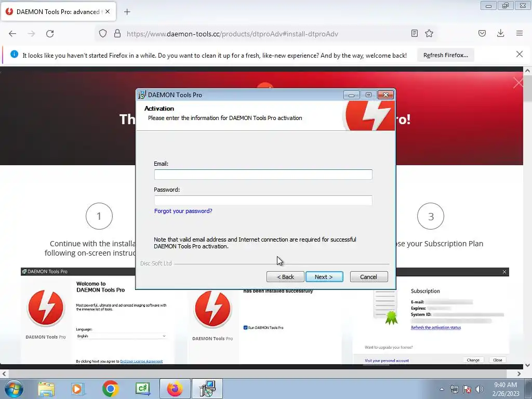Launch Windows Media Player from taskbar

click(x=78, y=389)
